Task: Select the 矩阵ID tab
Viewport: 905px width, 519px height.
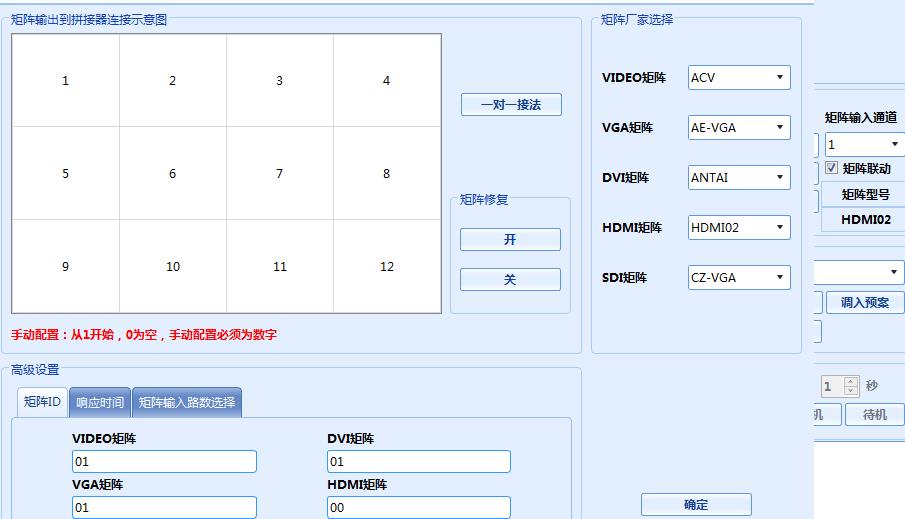Action: click(x=42, y=402)
